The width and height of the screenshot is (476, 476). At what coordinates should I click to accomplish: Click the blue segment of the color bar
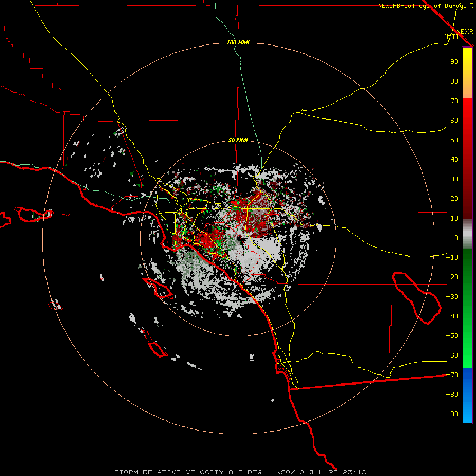point(467,396)
